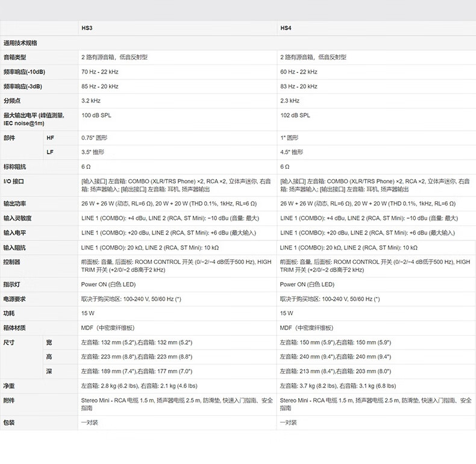Click HS3 value 85 Hz - 20 kHz
The image size is (476, 464).
100,87
